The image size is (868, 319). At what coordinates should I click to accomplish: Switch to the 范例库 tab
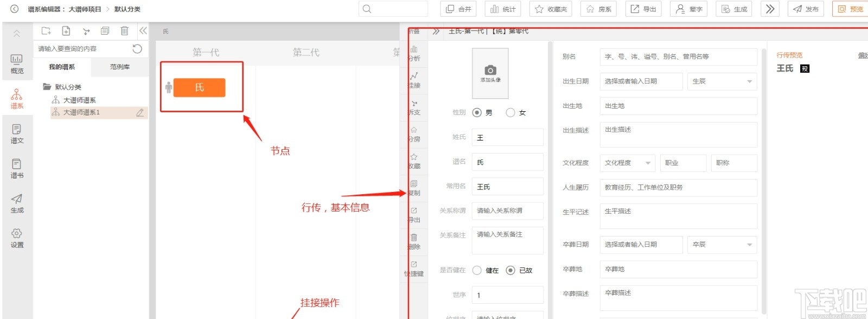(x=120, y=67)
